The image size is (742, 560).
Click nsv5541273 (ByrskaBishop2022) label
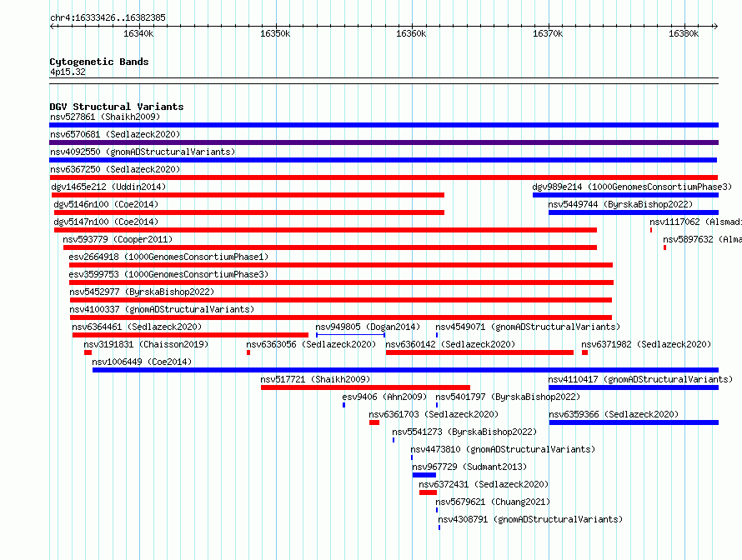(464, 432)
